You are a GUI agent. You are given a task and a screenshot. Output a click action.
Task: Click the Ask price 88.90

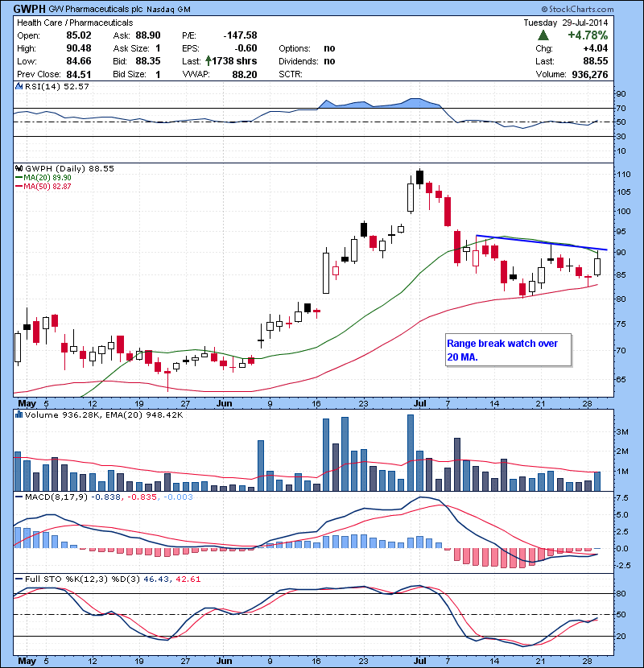point(148,35)
